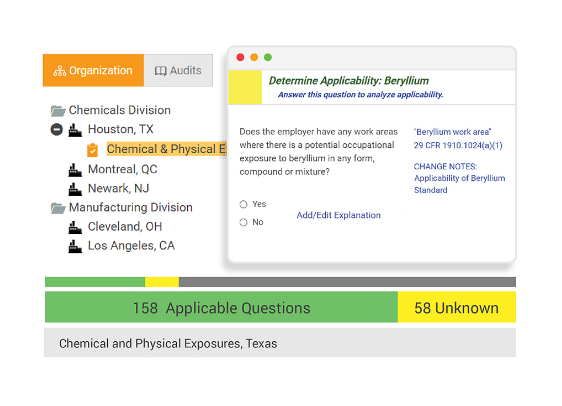
Task: Click the Manufacturing Division folder icon
Action: click(x=58, y=208)
